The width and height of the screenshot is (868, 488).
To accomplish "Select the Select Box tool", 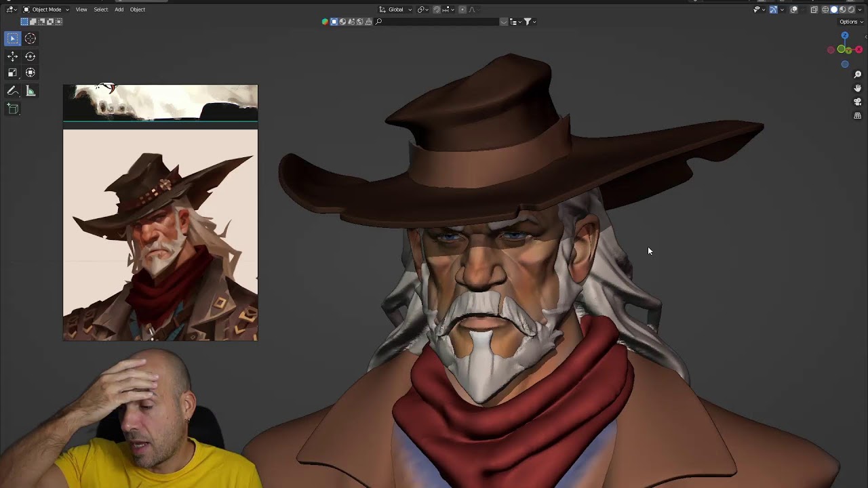I will 12,39.
